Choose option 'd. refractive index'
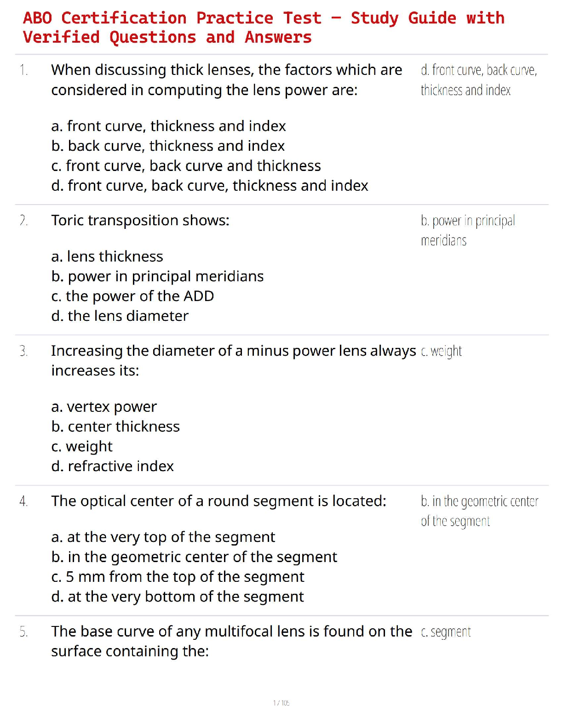The width and height of the screenshot is (563, 728). (x=112, y=466)
